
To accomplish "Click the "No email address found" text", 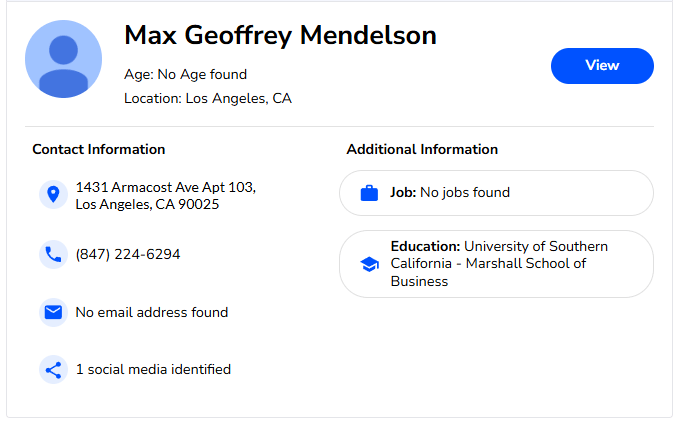I will tap(152, 312).
